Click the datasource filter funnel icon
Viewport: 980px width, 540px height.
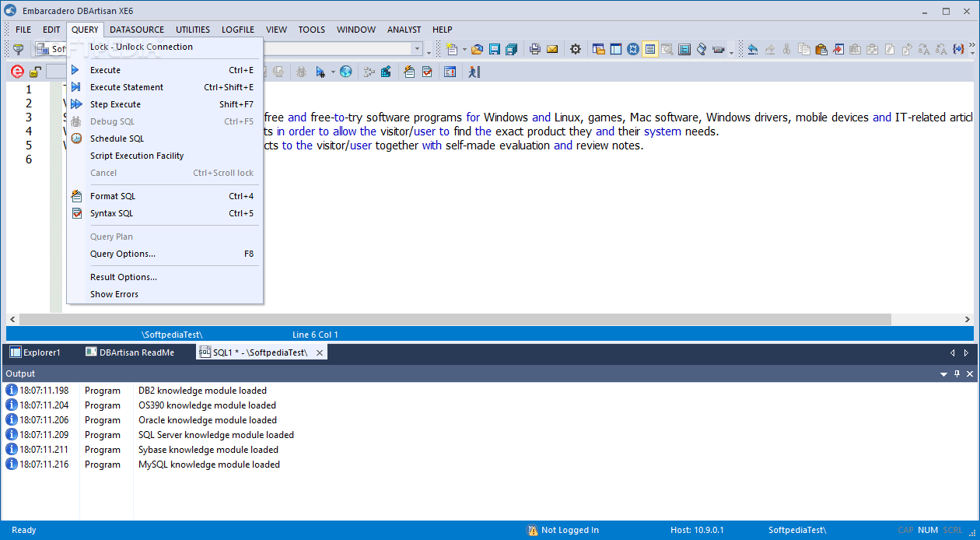[19, 49]
